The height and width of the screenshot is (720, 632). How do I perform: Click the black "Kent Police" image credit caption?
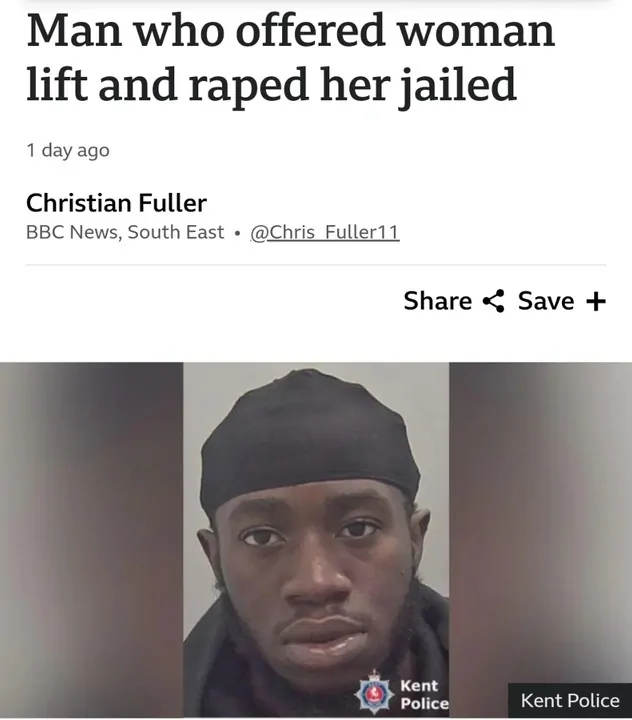(x=570, y=701)
